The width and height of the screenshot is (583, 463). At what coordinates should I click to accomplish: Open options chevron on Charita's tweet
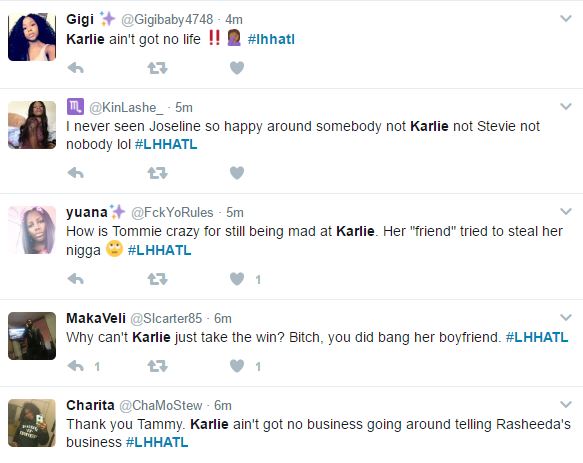(566, 404)
